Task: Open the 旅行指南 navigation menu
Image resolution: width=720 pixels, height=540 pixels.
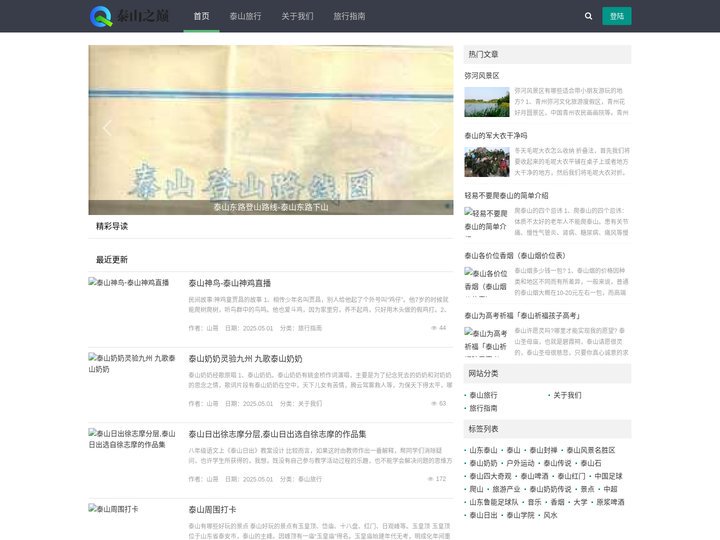Action: 349,16
